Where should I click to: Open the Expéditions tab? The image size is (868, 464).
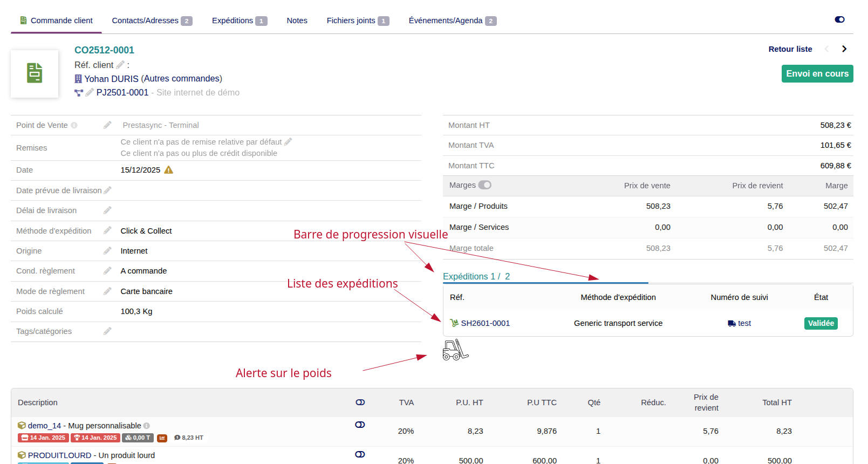coord(239,21)
